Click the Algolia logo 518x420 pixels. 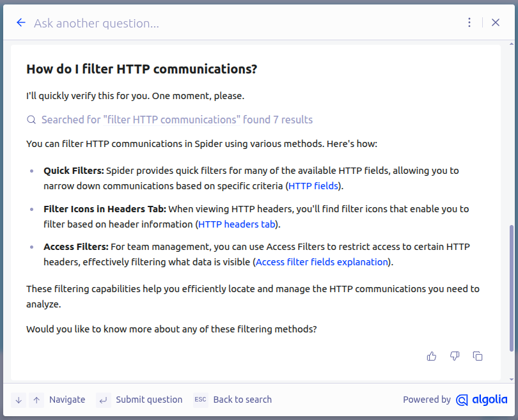pos(482,400)
